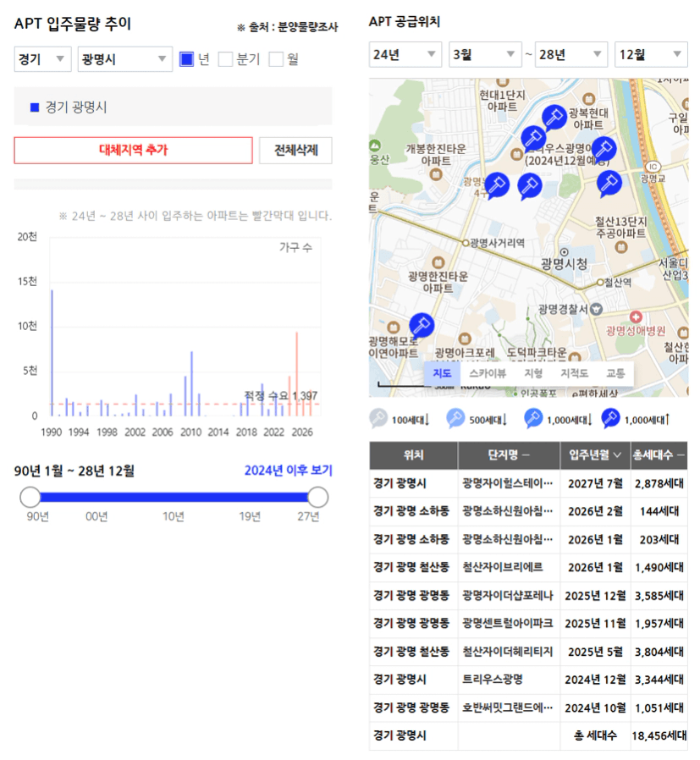Screen dimensions: 700x760
Task: Sort table by 총세대수 column header
Action: point(659,455)
